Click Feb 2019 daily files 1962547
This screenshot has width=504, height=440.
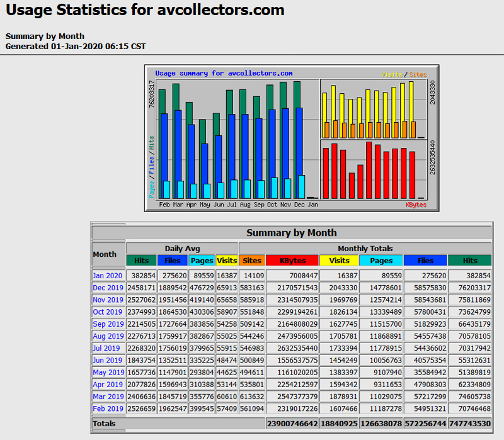pos(172,409)
